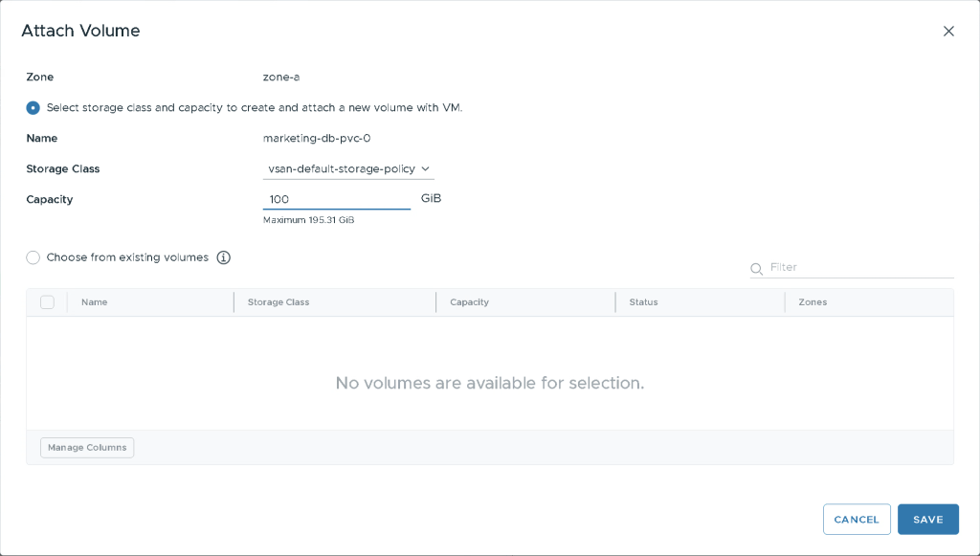Save the volume attachment
The image size is (980, 556).
(x=927, y=520)
